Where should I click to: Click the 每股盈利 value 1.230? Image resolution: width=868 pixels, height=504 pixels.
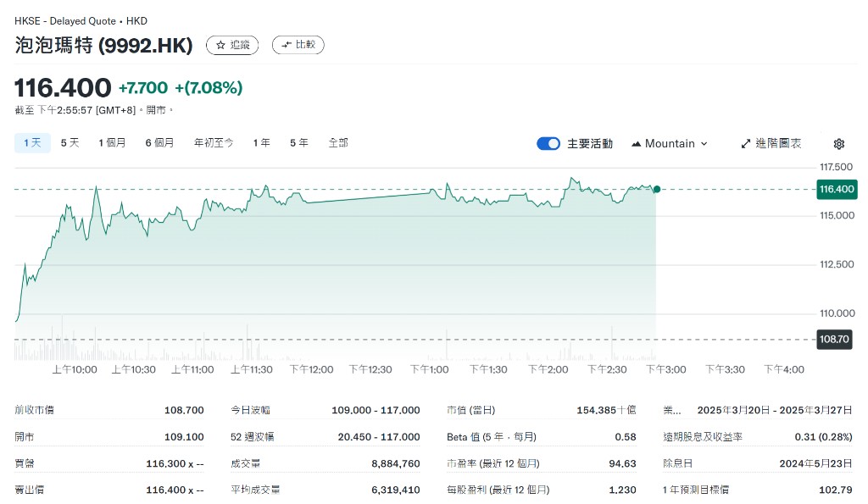click(623, 490)
